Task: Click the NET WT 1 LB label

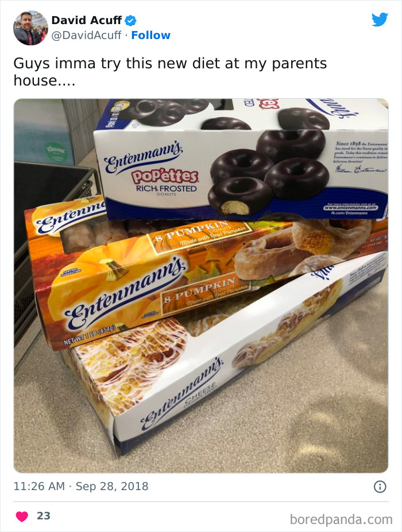Action: (90, 334)
